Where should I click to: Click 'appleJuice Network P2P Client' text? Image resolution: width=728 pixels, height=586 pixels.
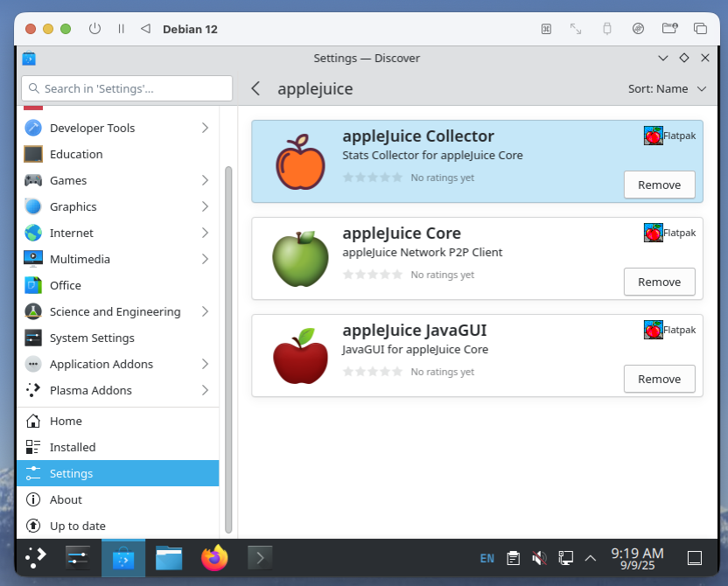pyautogui.click(x=422, y=252)
